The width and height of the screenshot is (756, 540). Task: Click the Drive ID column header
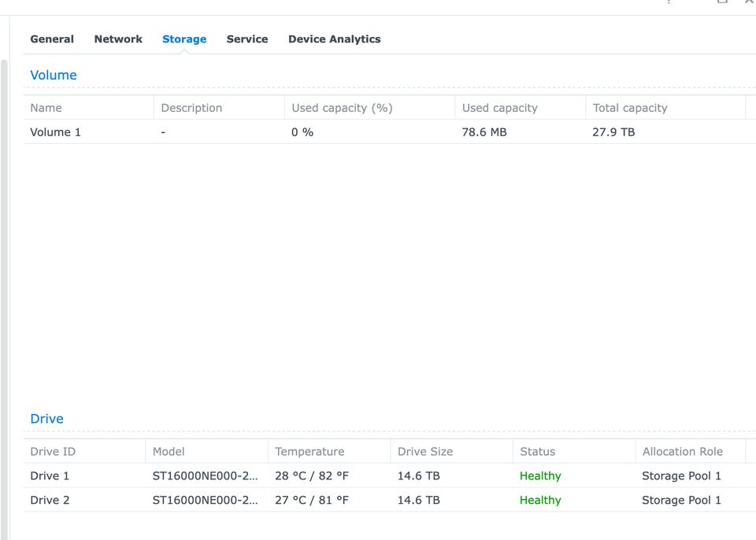point(53,452)
